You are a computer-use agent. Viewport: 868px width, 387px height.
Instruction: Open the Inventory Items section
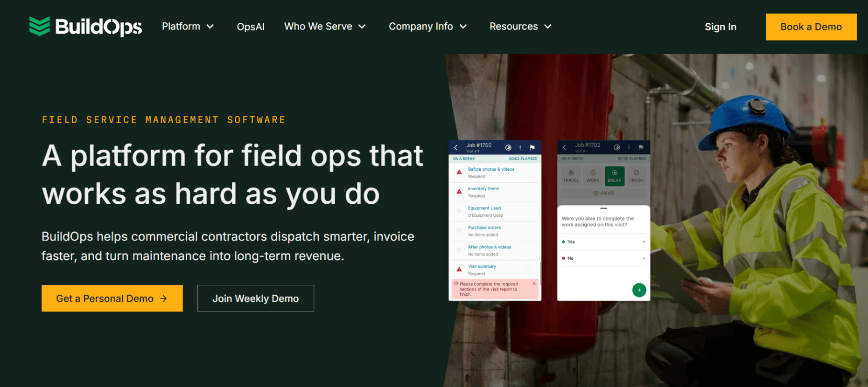tap(495, 192)
